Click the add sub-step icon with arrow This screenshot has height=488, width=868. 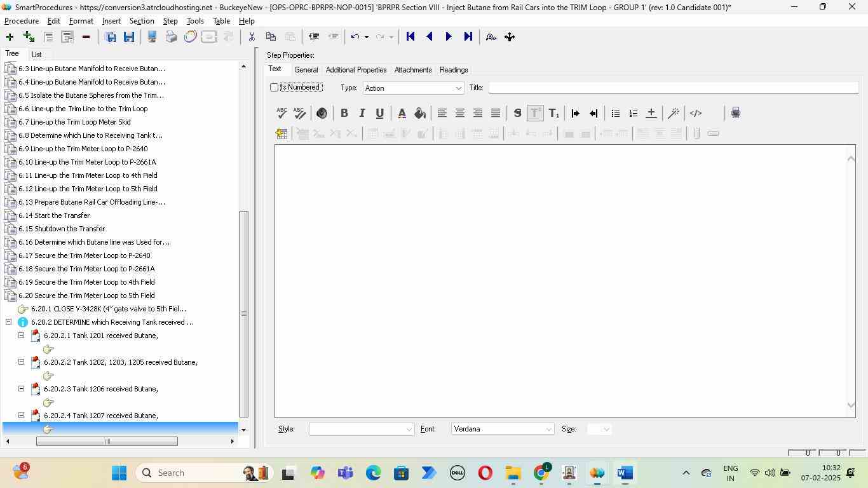pyautogui.click(x=29, y=37)
